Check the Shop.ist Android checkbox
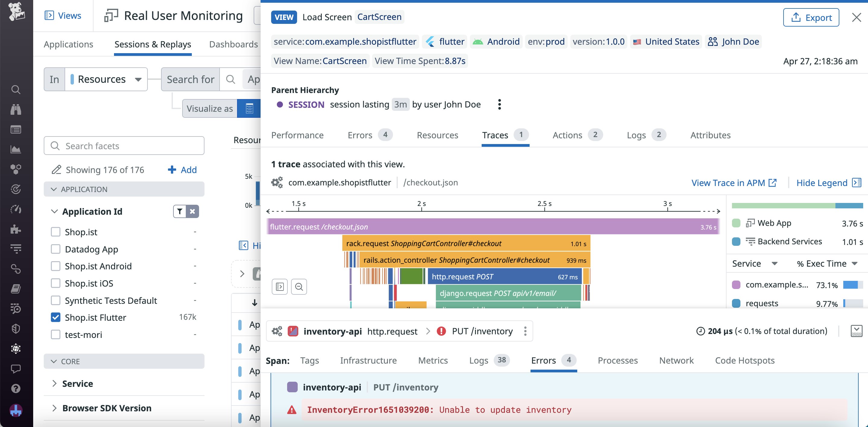Screen dimensions: 868x427 [x=55, y=266]
